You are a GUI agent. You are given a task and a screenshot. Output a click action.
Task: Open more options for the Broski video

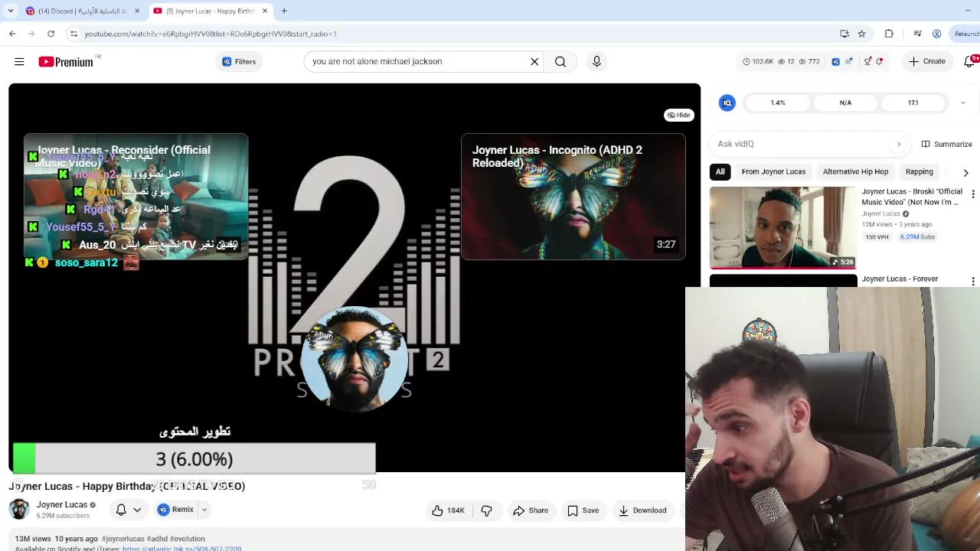tap(973, 194)
